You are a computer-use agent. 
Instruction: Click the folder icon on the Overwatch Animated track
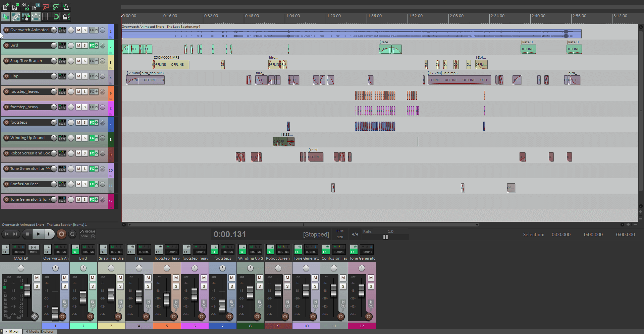click(111, 37)
